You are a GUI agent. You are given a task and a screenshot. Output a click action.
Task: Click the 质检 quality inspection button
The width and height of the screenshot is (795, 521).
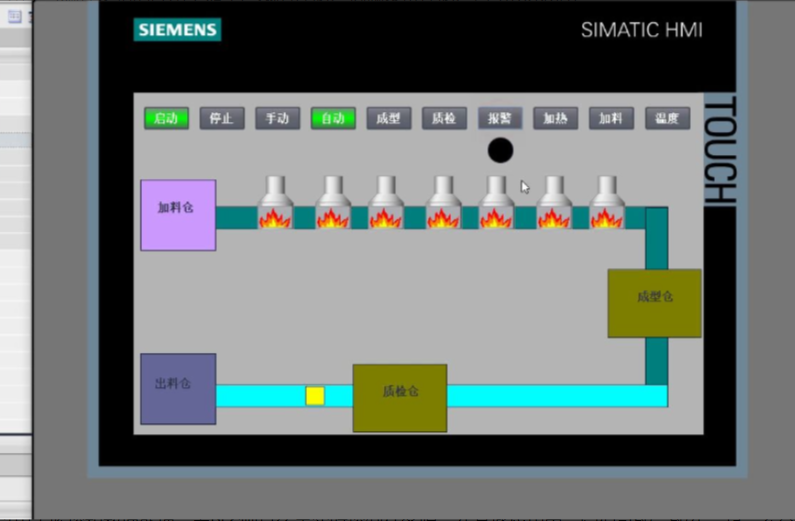tap(444, 118)
